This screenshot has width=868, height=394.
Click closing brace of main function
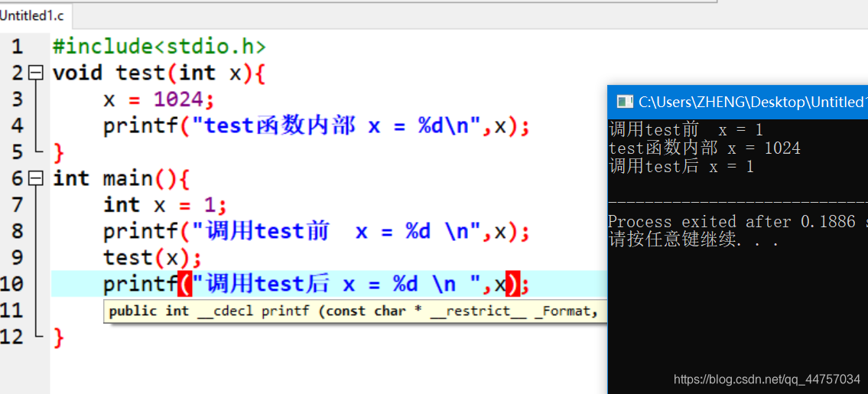59,337
